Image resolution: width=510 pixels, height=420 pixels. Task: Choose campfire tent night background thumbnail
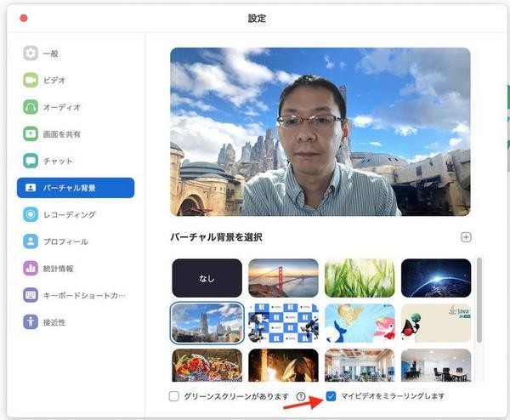pyautogui.click(x=283, y=366)
